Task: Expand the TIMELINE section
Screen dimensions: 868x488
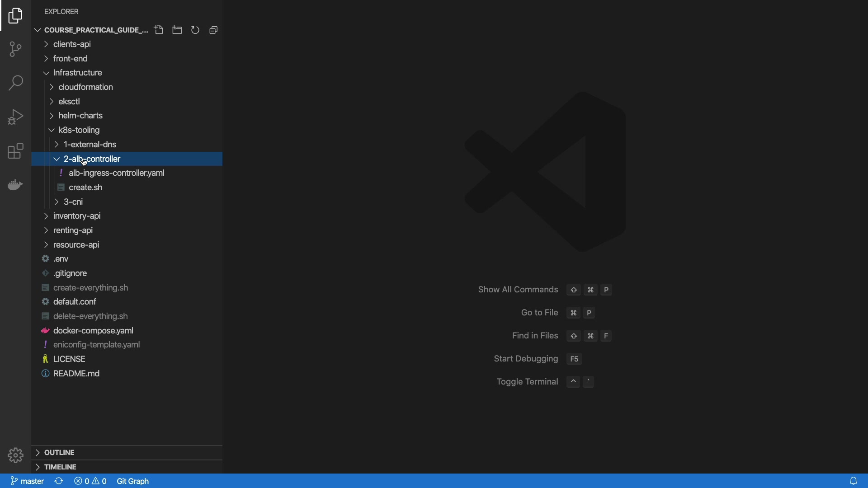Action: tap(60, 467)
